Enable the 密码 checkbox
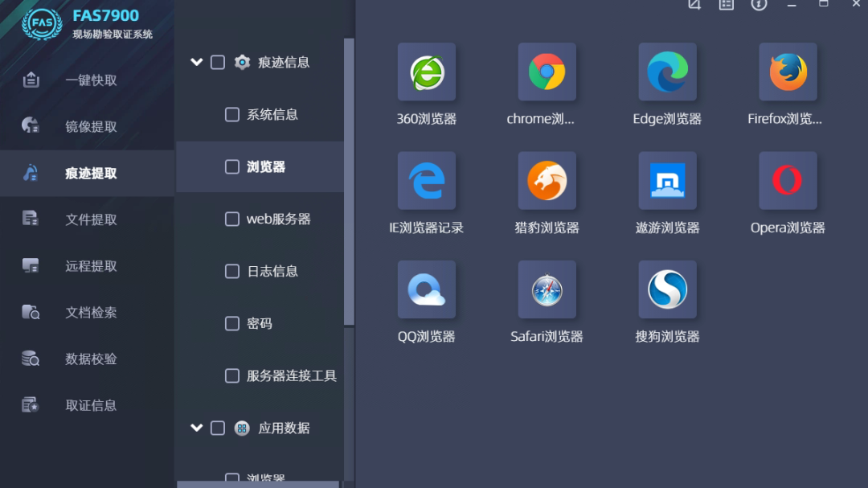This screenshot has width=868, height=488. 232,323
